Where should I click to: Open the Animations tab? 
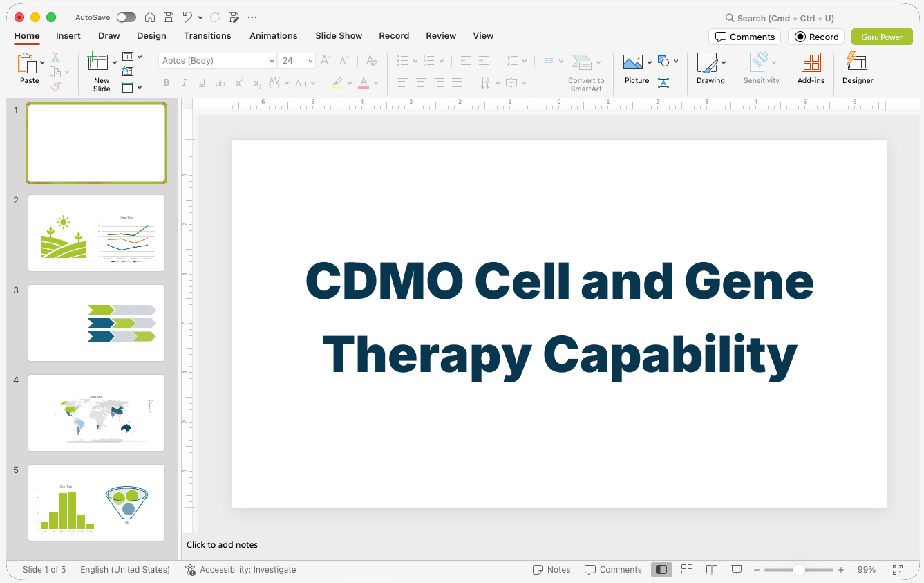(274, 35)
